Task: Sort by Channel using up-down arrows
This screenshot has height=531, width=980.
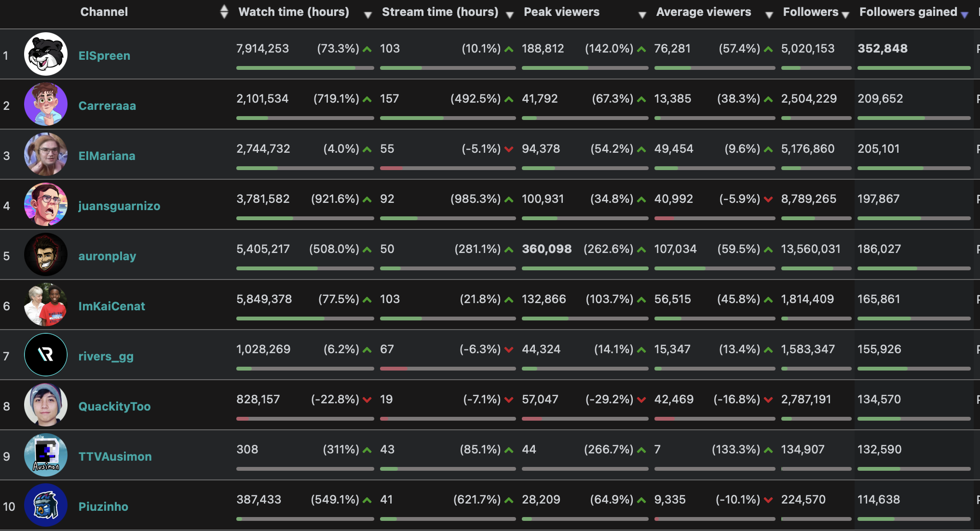Action: pos(224,12)
